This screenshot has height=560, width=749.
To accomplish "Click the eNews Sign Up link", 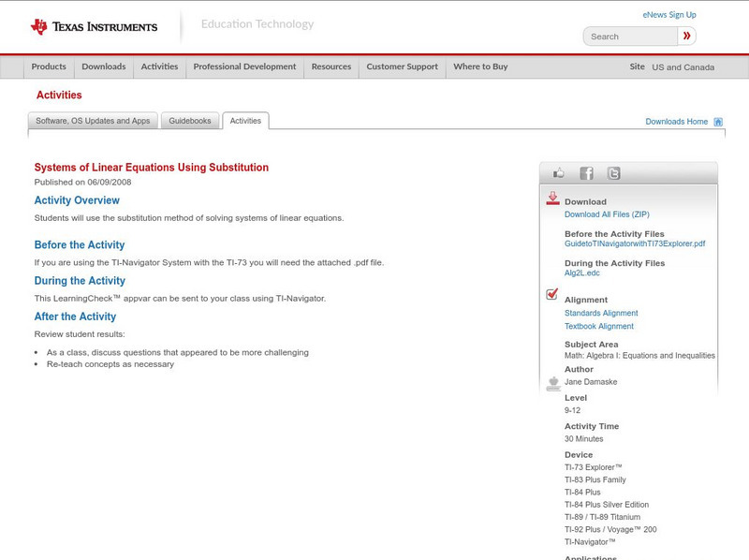I will [x=669, y=15].
